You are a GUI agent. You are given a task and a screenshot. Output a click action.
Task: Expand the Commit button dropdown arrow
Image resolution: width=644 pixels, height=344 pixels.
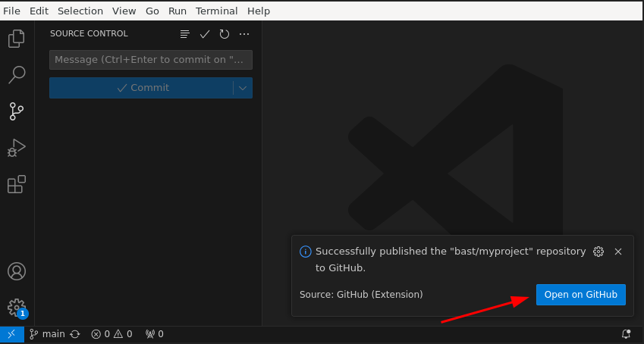click(243, 88)
